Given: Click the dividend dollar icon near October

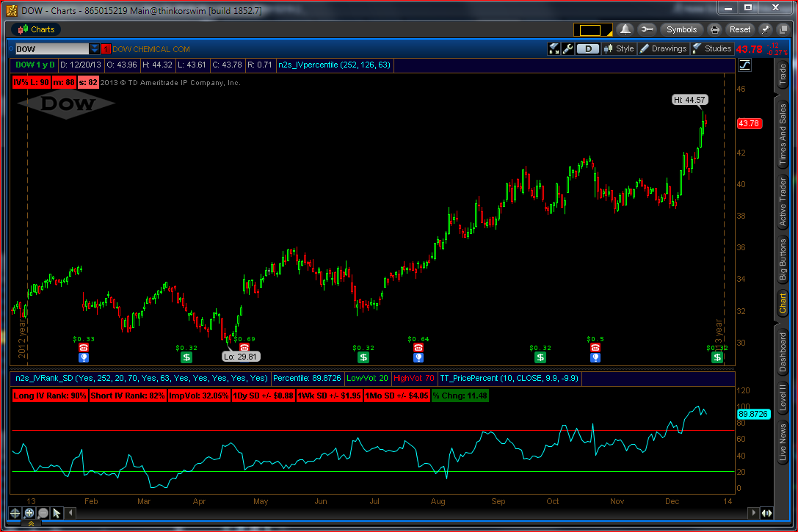Looking at the screenshot, I should [540, 357].
